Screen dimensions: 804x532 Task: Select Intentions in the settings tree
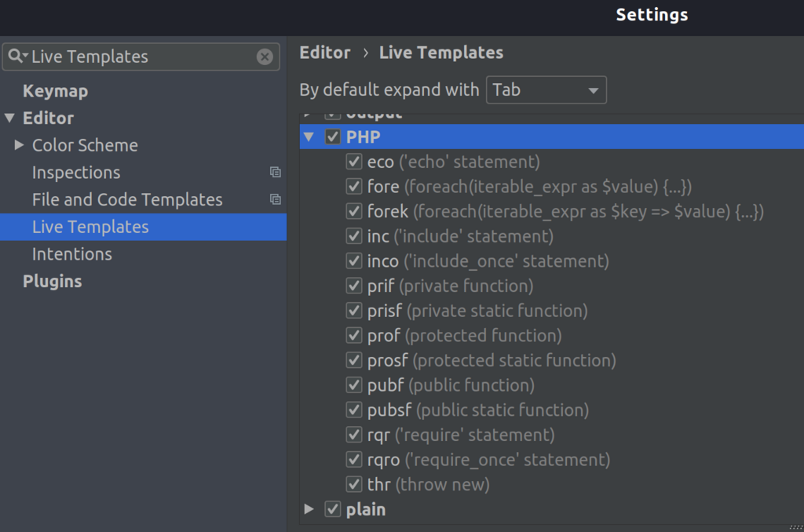click(71, 254)
